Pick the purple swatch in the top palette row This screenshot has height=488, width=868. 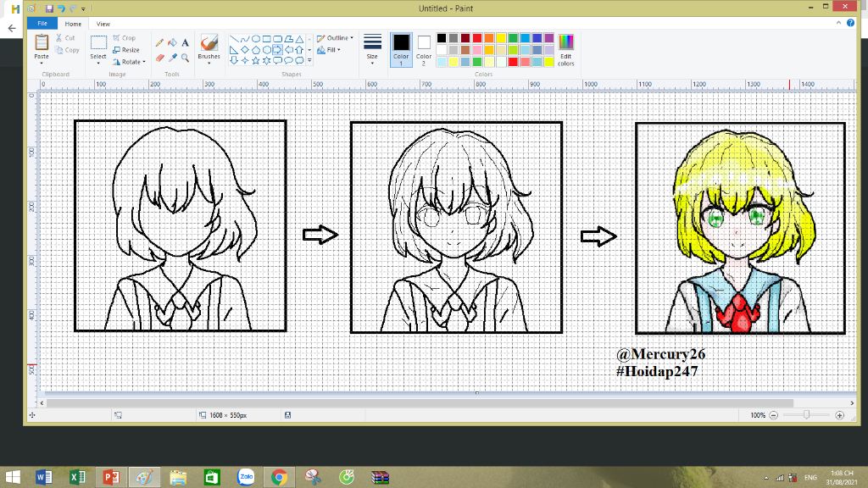[x=548, y=38]
